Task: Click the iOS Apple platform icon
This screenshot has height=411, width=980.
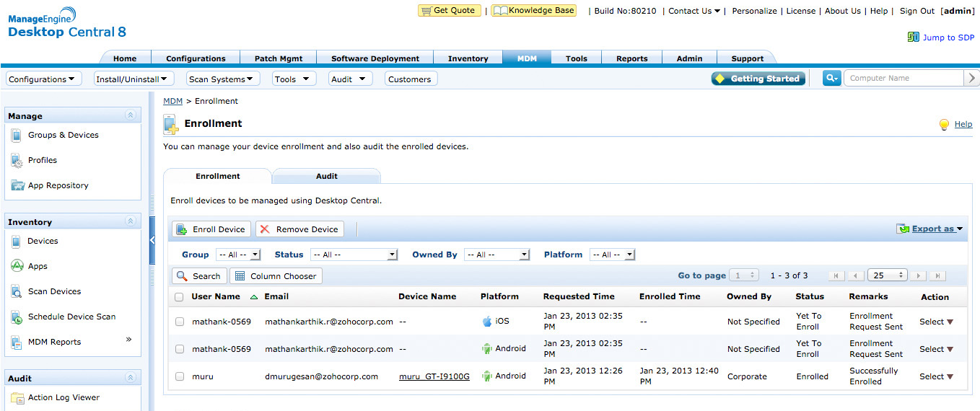Action: pyautogui.click(x=487, y=322)
